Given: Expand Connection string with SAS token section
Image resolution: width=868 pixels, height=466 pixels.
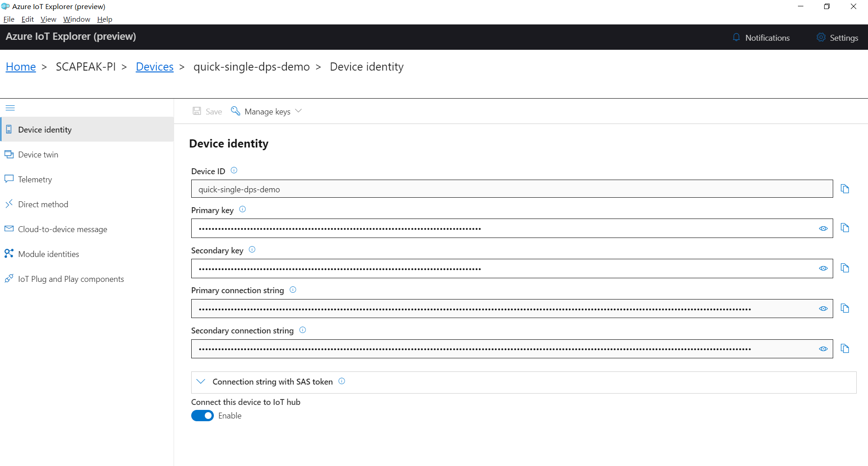Looking at the screenshot, I should (x=201, y=381).
